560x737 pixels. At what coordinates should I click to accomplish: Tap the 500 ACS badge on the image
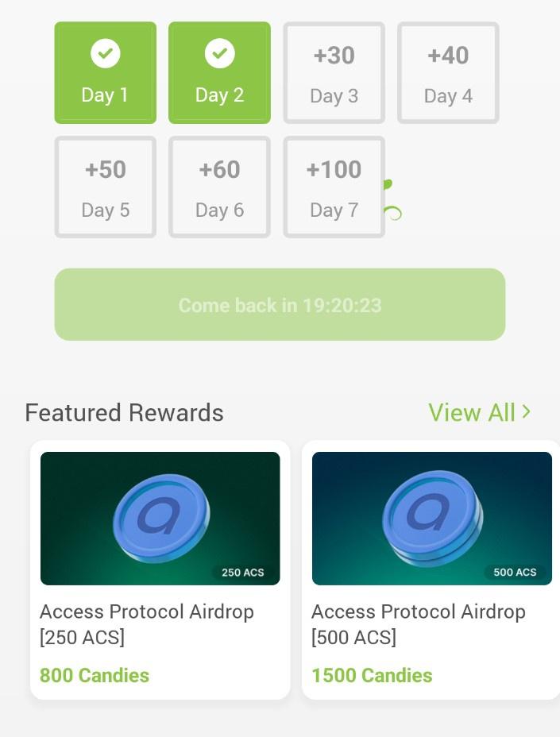pyautogui.click(x=515, y=572)
